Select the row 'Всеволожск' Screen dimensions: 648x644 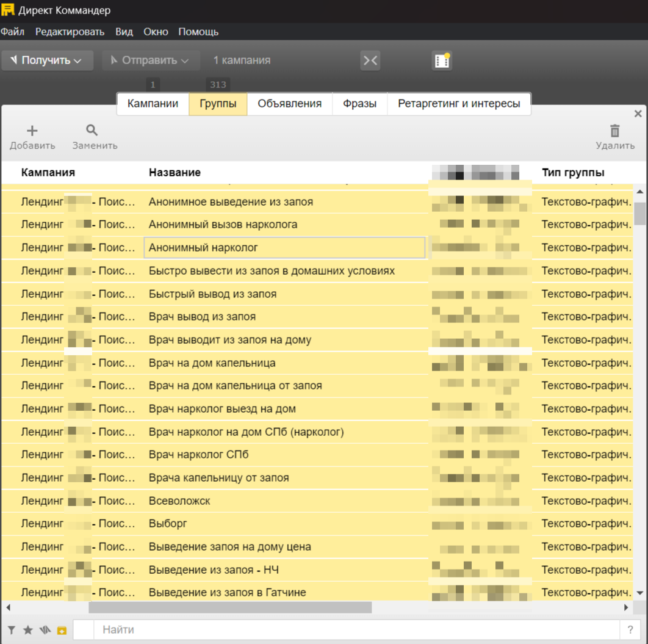click(317, 501)
